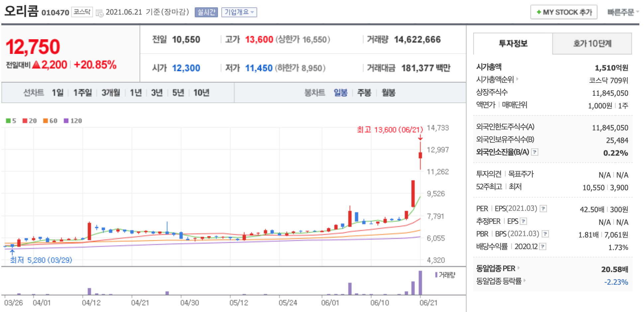Click the 오리콤 stock name
644x312 pixels.
pyautogui.click(x=22, y=11)
